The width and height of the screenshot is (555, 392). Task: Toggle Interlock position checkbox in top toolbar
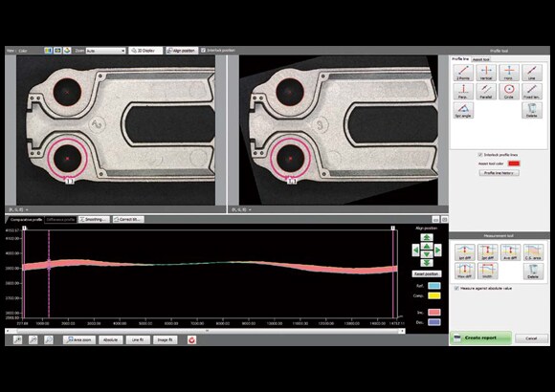[x=203, y=51]
